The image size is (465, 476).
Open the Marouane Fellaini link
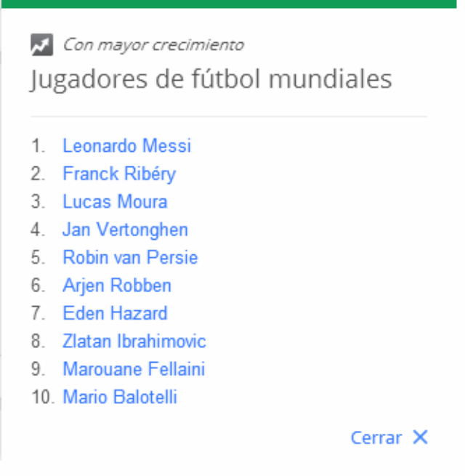[x=134, y=369]
